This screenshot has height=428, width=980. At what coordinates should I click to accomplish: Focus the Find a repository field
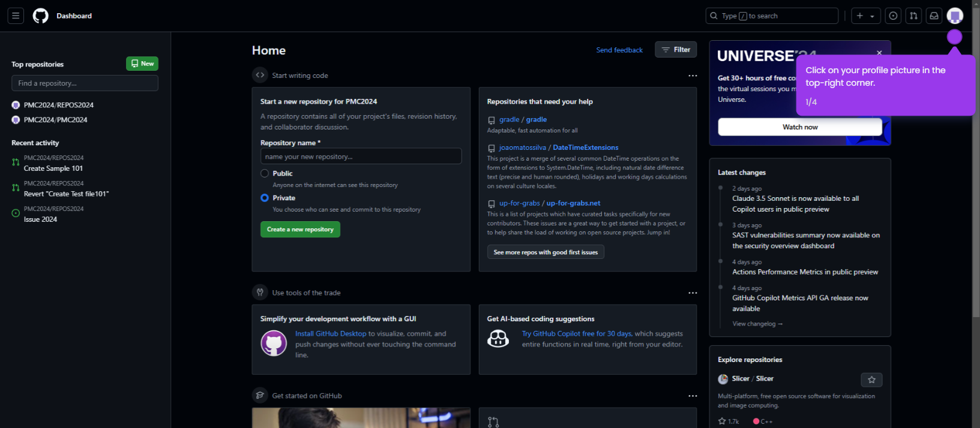pyautogui.click(x=85, y=83)
